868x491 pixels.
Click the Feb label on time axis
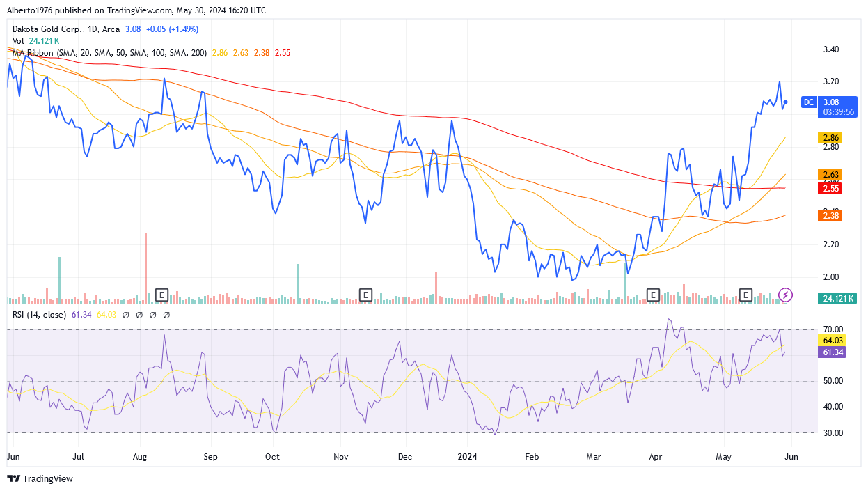tap(531, 457)
